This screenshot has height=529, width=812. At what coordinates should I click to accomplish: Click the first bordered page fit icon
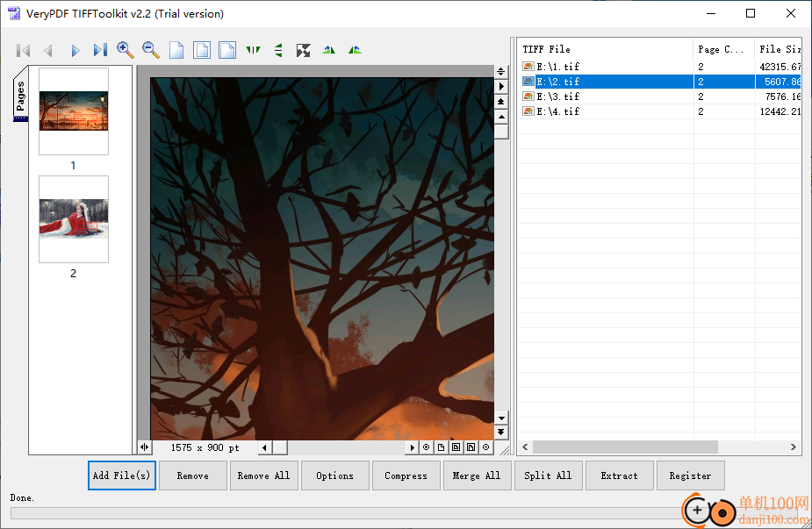point(201,50)
